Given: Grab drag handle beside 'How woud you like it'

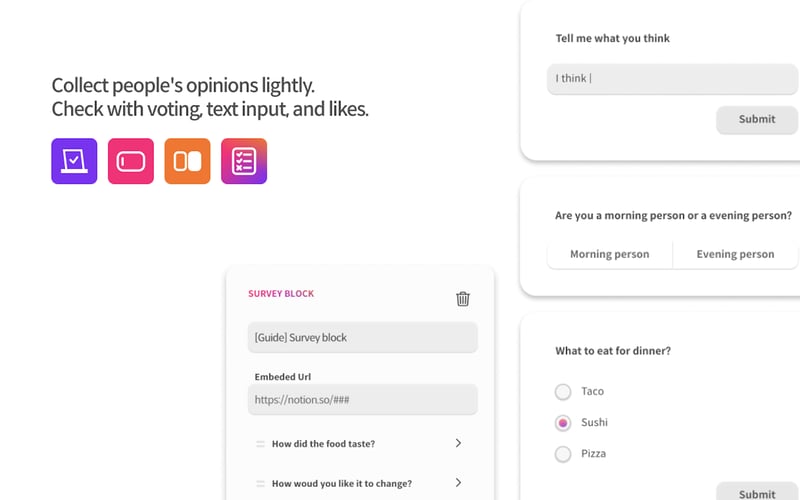Looking at the screenshot, I should 260,483.
